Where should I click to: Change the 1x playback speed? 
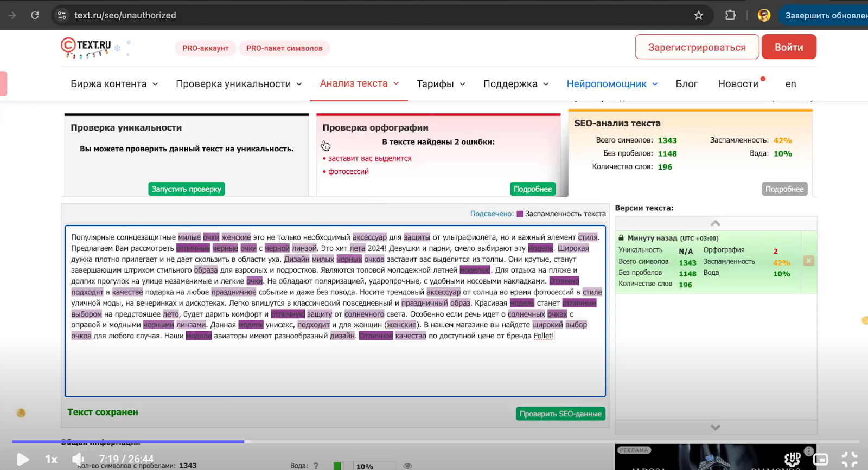point(51,460)
